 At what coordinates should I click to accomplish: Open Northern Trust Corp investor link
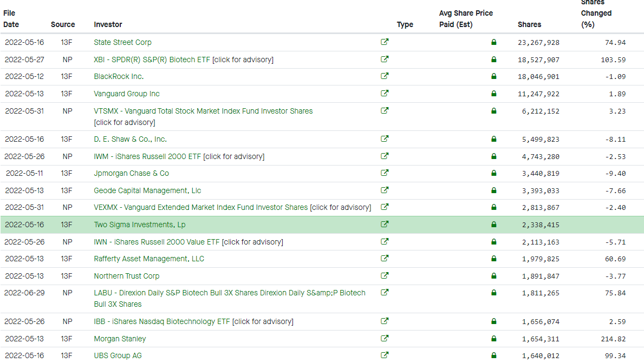tap(127, 276)
